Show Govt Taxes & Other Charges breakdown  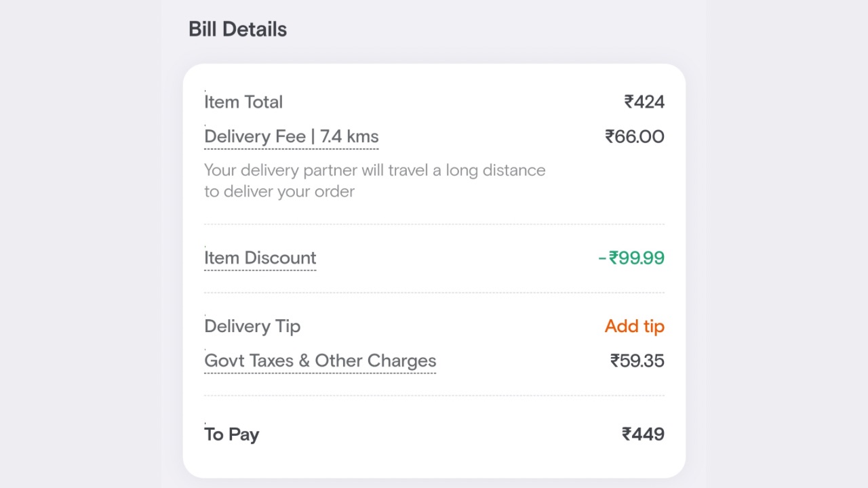coord(319,361)
